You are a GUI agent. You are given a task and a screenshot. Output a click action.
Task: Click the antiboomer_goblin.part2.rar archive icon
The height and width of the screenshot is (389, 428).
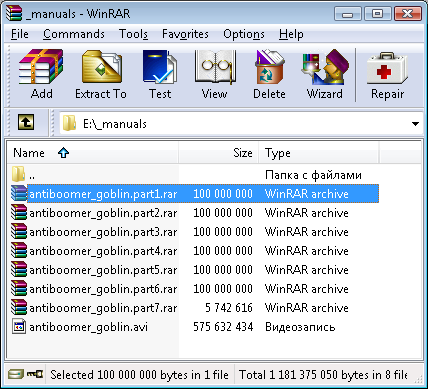(x=19, y=212)
